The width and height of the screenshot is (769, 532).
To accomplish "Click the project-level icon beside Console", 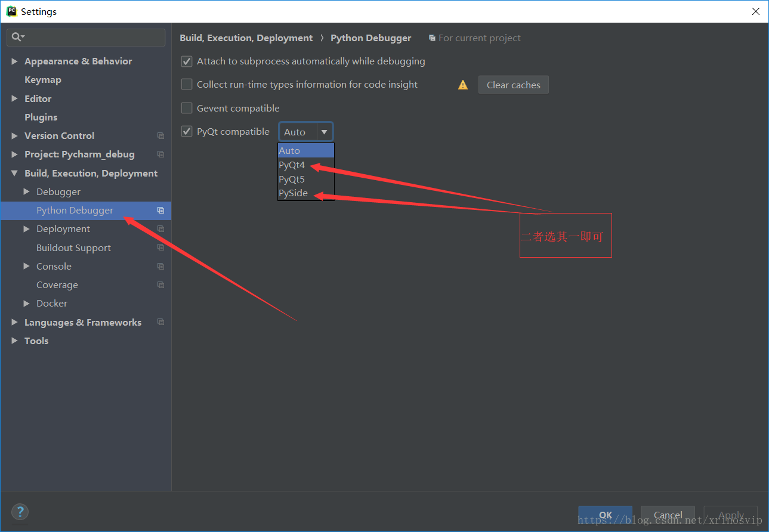I will [160, 267].
